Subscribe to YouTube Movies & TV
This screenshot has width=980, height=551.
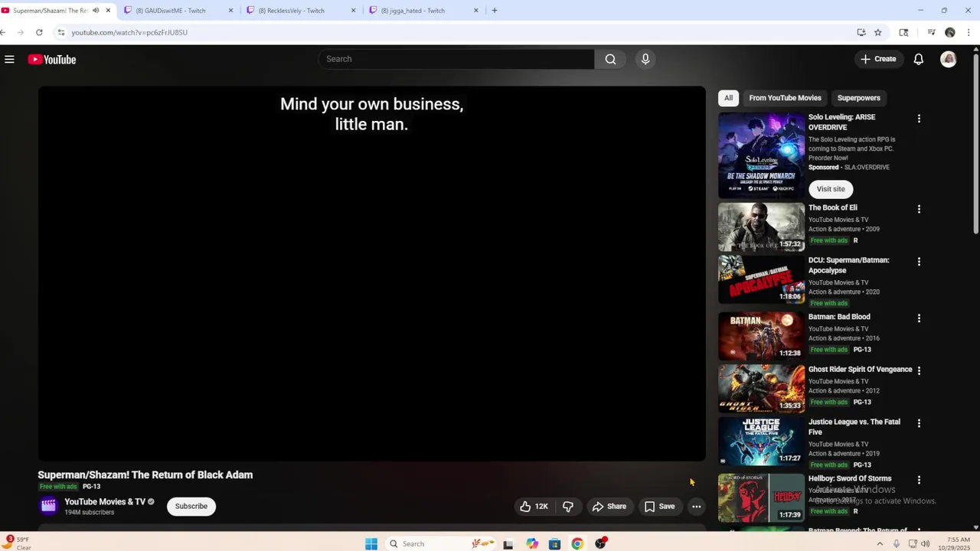(191, 506)
